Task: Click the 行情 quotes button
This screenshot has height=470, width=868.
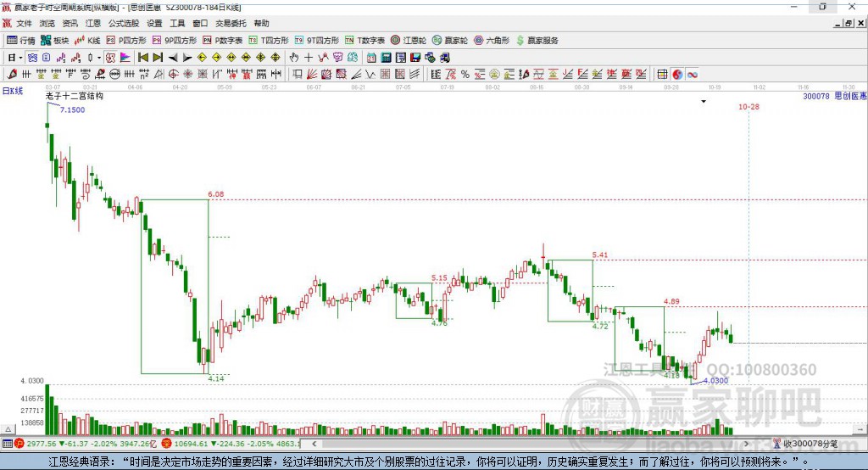Action: (x=21, y=41)
